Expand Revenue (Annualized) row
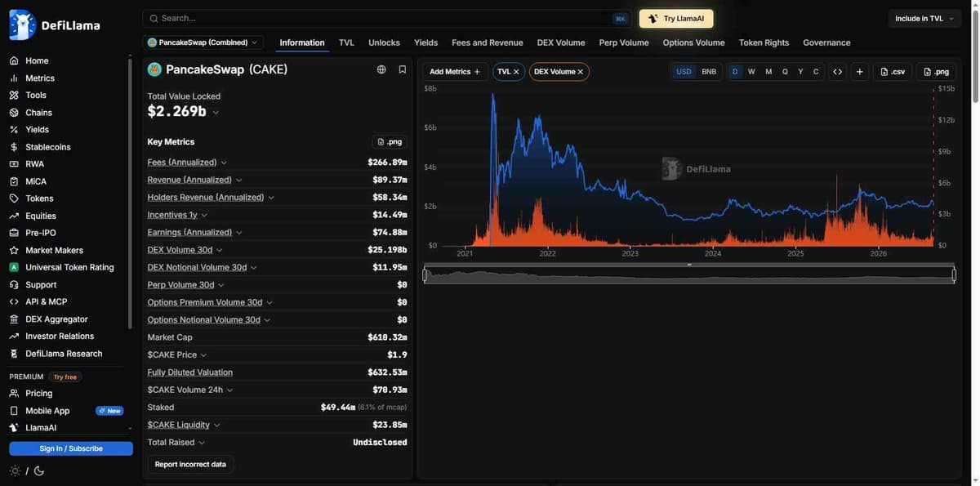Image resolution: width=980 pixels, height=486 pixels. click(x=238, y=180)
